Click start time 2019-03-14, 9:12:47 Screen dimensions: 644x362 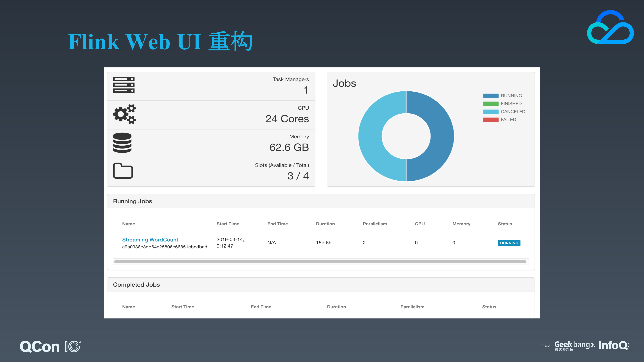point(230,243)
